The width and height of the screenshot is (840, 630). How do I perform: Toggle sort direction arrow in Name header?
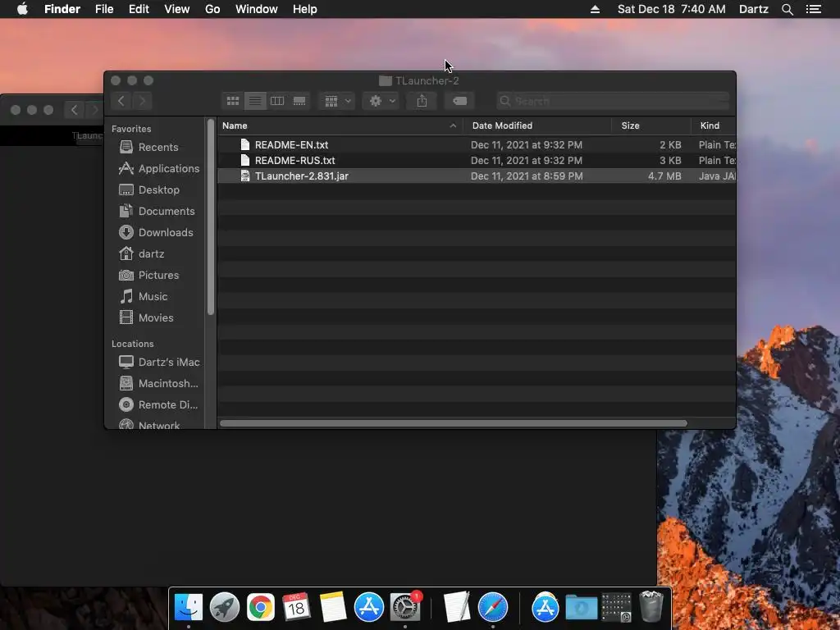pos(453,126)
